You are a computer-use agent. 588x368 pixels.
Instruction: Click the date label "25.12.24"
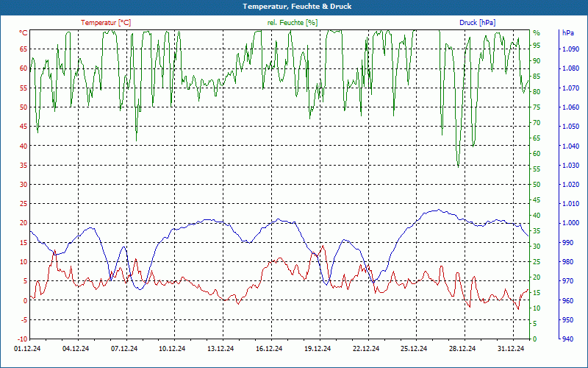(414, 348)
